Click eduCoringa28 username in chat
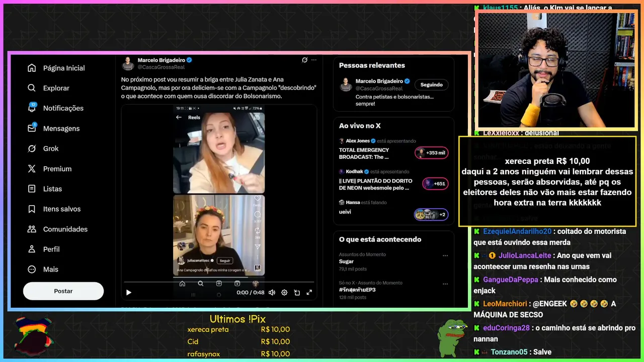The width and height of the screenshot is (644, 362). tap(506, 328)
